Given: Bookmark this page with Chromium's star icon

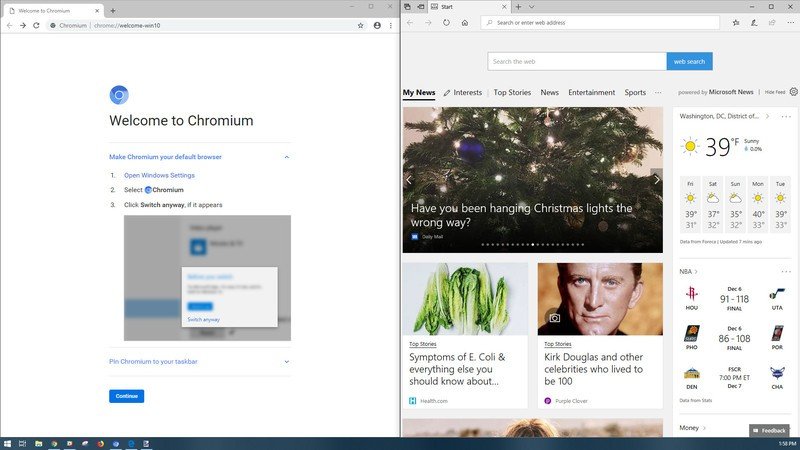Looking at the screenshot, I should [x=361, y=25].
